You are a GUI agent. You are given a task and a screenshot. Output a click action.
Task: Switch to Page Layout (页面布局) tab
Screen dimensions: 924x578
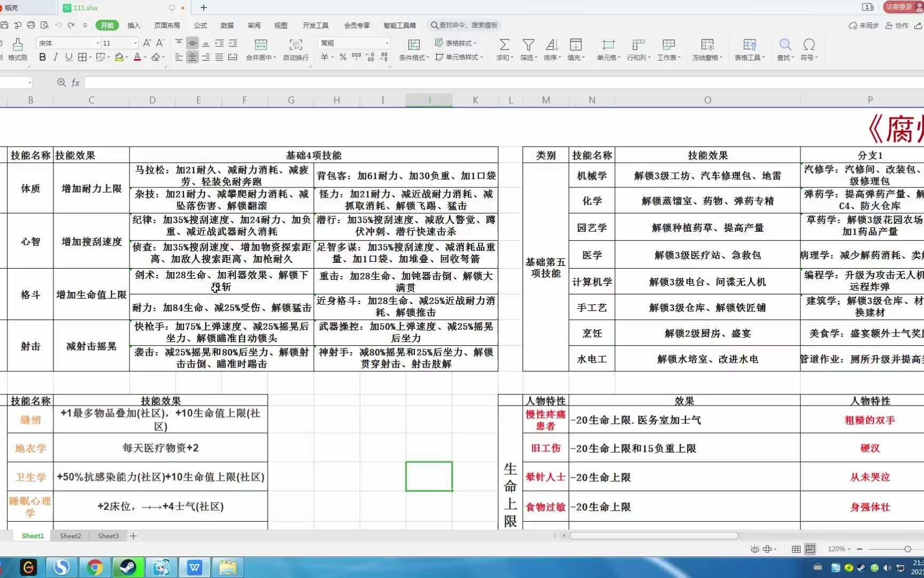coord(167,25)
